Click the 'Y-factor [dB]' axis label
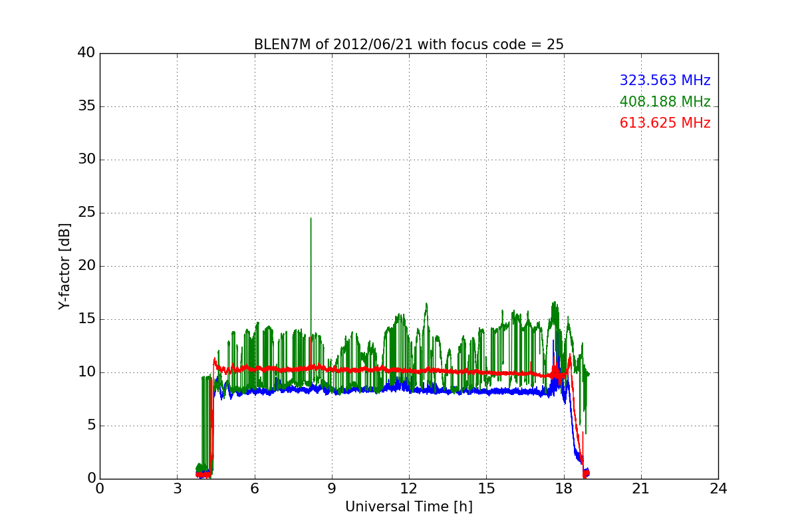This screenshot has width=798, height=532. coord(64,266)
